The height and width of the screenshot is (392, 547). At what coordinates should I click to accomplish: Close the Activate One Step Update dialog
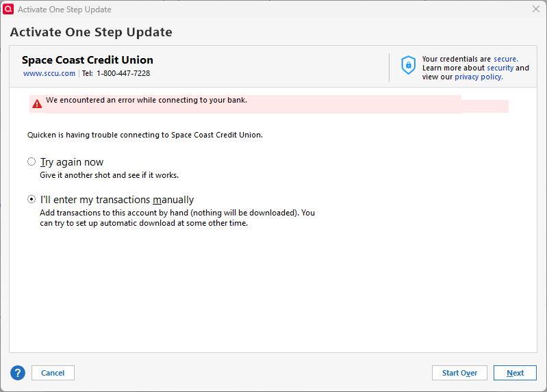[536, 9]
